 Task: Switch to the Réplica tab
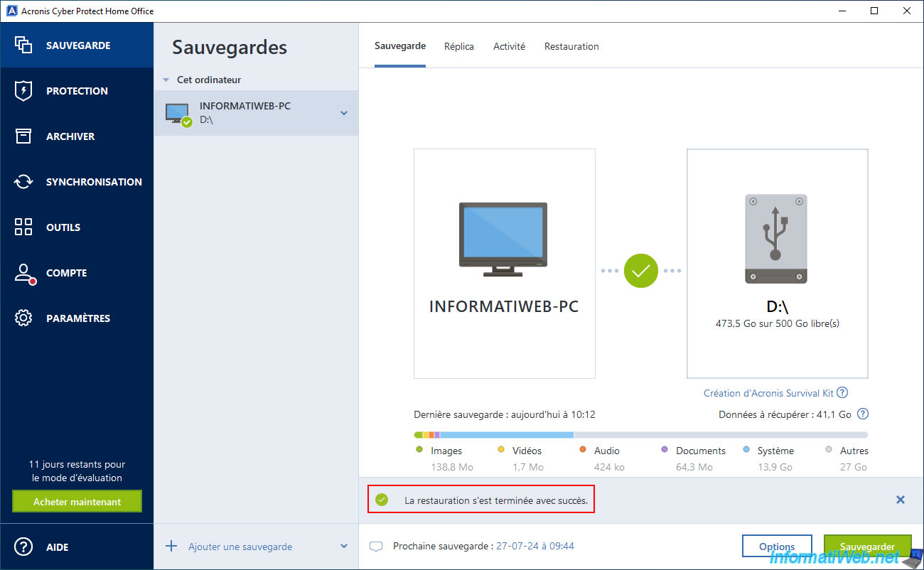[459, 46]
